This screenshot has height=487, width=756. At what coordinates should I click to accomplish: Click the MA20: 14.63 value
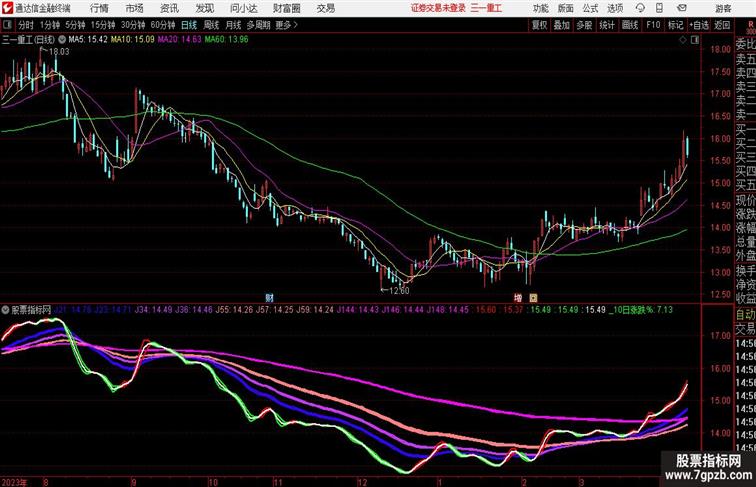[x=179, y=40]
